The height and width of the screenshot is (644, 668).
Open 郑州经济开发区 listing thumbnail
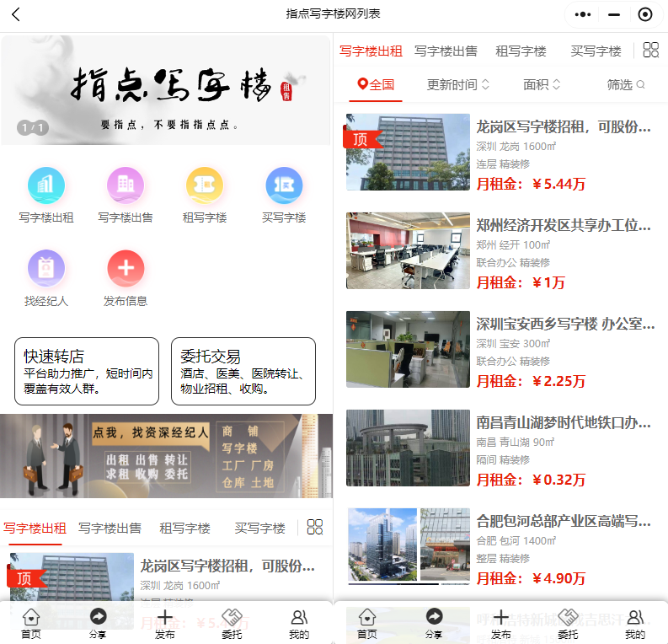point(408,251)
